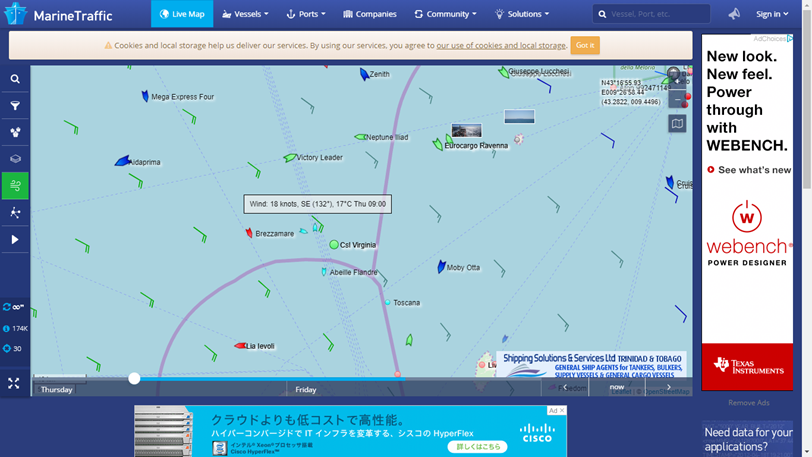812x457 pixels.
Task: Click the Japanese details button in Cisco ad
Action: coord(477,446)
